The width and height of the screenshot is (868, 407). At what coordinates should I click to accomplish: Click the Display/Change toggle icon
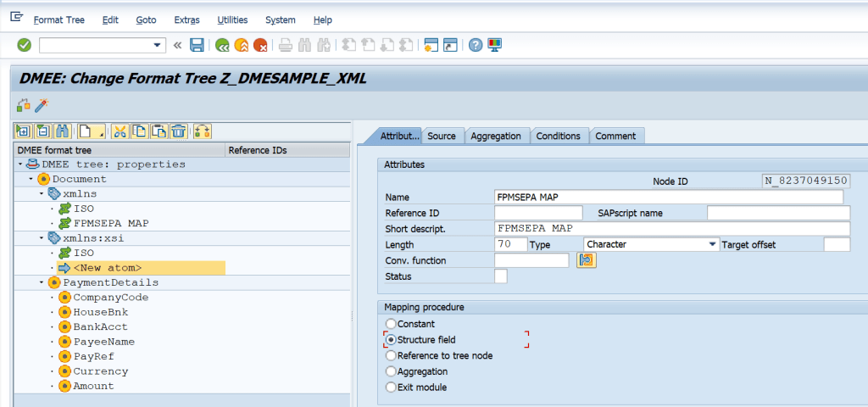coord(23,104)
